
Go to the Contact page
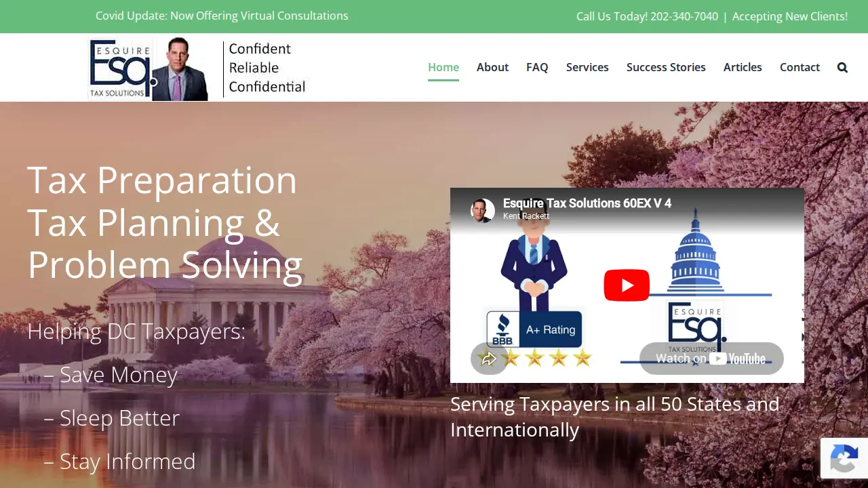point(800,67)
